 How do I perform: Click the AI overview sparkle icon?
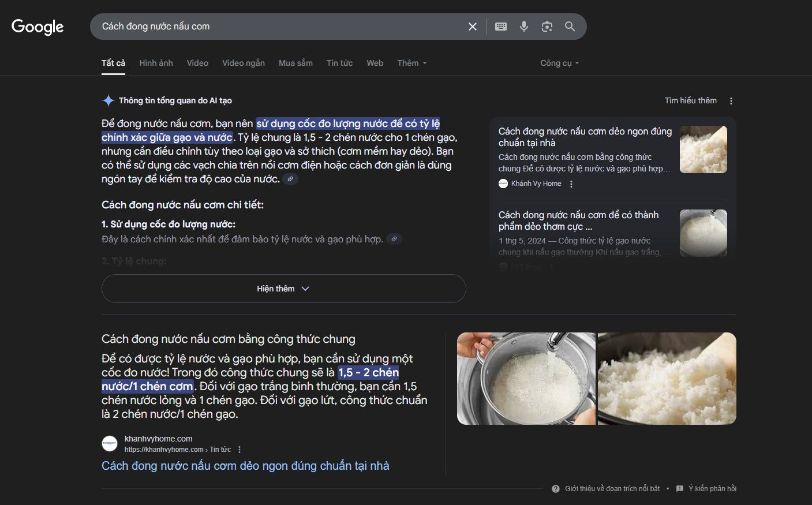pos(108,100)
